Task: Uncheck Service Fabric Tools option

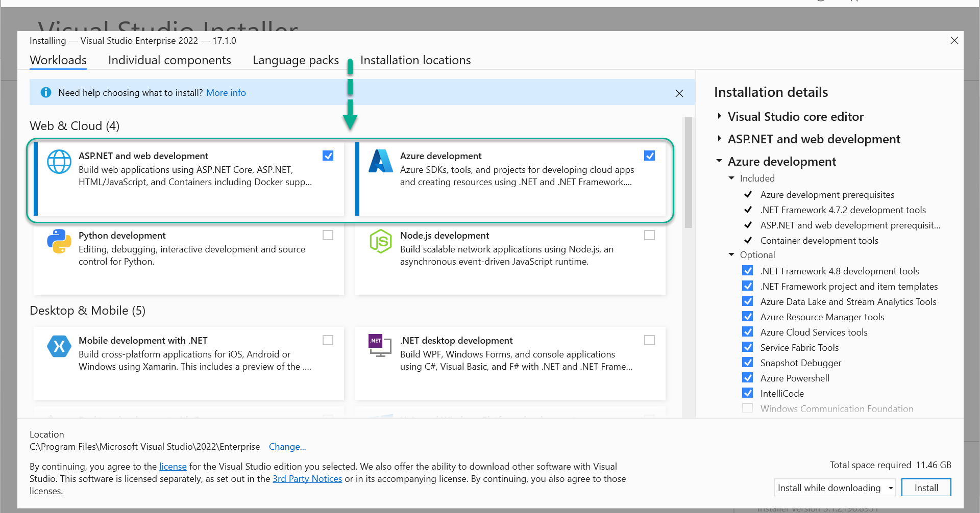Action: [748, 347]
